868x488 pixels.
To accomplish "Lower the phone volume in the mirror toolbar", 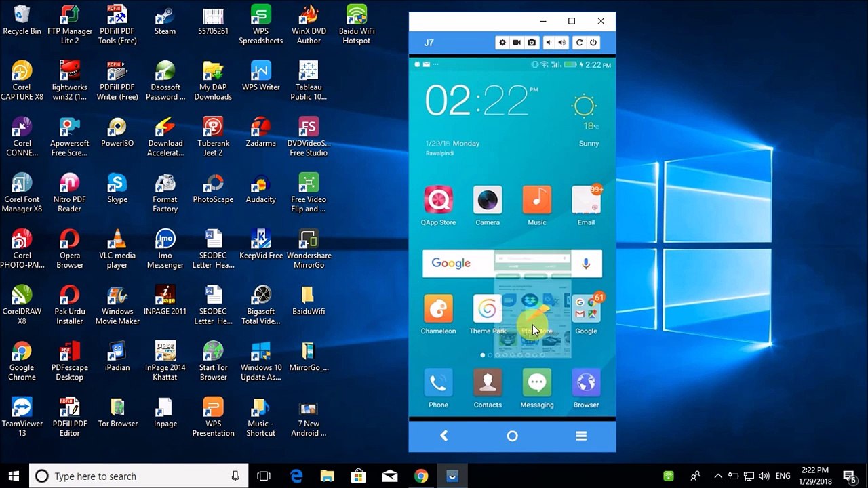I will point(549,43).
